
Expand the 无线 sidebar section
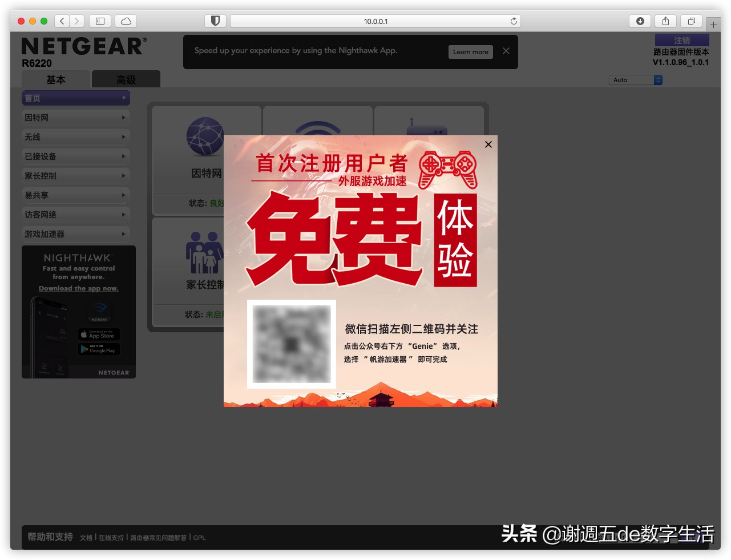pos(75,136)
